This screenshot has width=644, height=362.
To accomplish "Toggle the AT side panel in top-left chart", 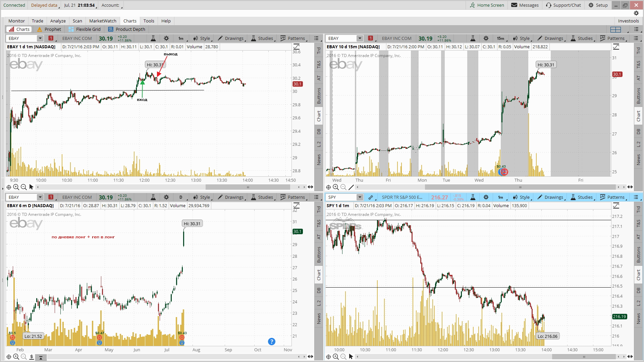I will [x=319, y=78].
